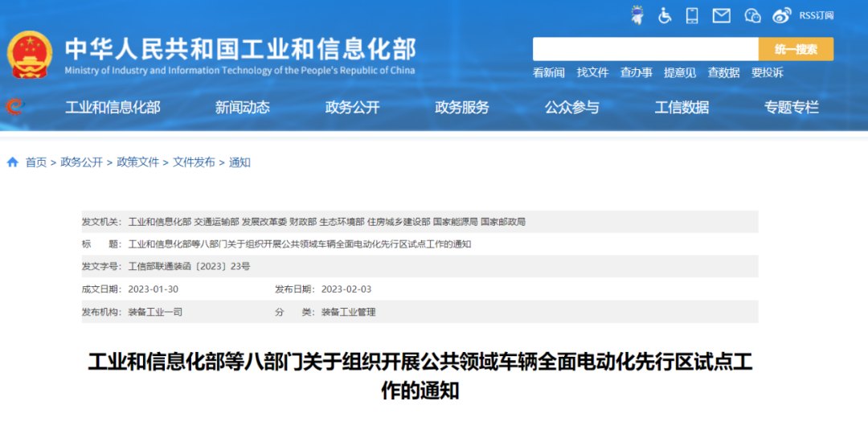Viewport: 868px width, 430px height.
Task: Click the 分类 value 装备工业管理
Action: [x=348, y=312]
